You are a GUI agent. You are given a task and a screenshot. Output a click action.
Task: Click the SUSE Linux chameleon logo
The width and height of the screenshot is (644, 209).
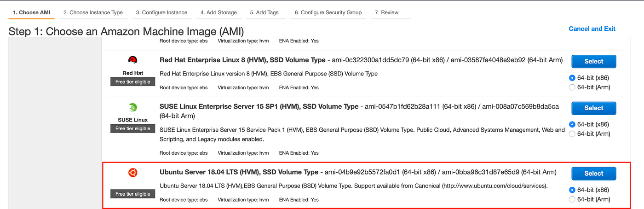(x=133, y=107)
